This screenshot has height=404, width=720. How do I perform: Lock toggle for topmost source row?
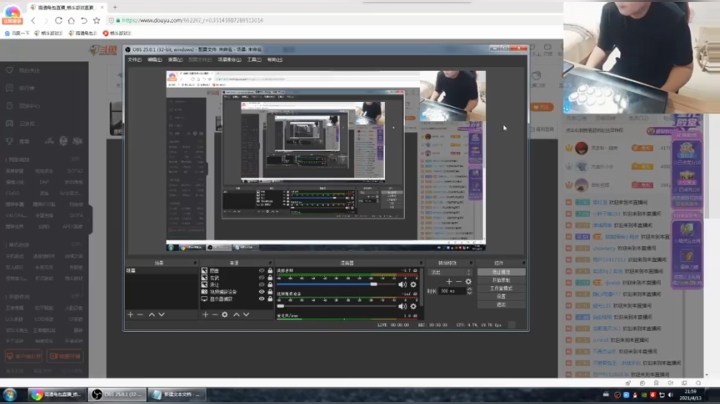[x=270, y=271]
